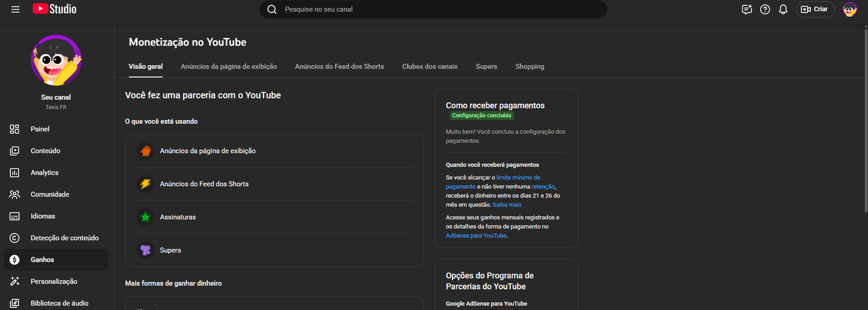Select the Shopping tab

point(529,67)
